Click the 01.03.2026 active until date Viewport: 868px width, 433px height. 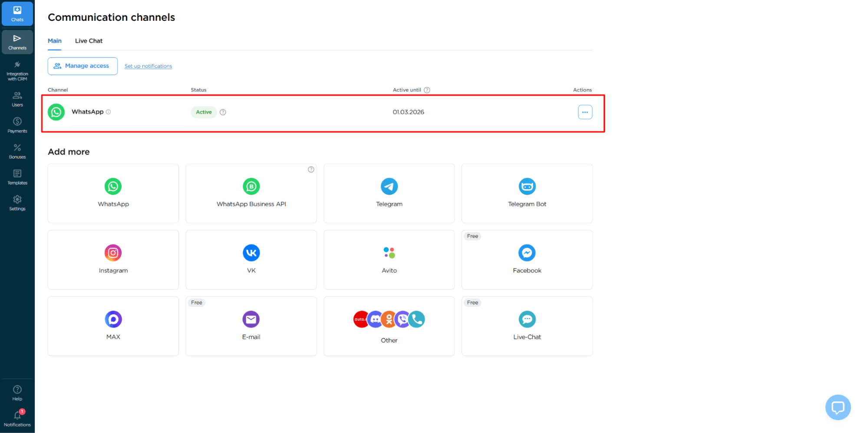pos(408,112)
